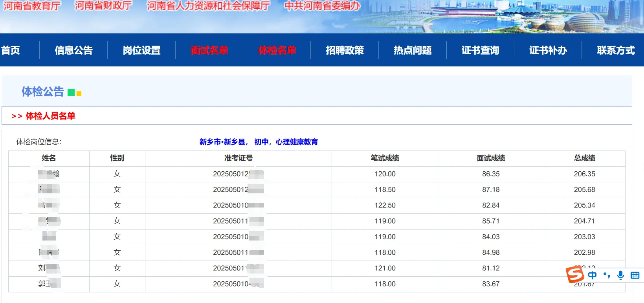Select the written score 122.50 cell
The height and width of the screenshot is (303, 644).
(x=385, y=205)
